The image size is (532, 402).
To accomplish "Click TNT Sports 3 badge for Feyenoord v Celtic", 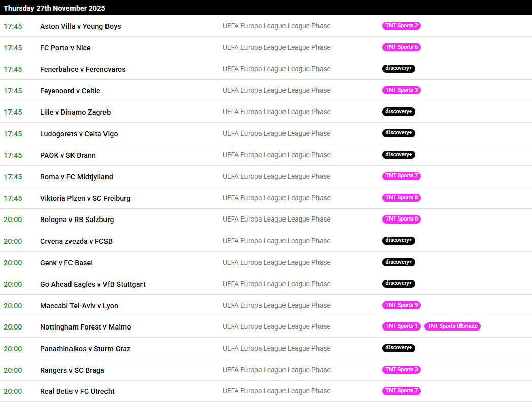I will tap(401, 90).
